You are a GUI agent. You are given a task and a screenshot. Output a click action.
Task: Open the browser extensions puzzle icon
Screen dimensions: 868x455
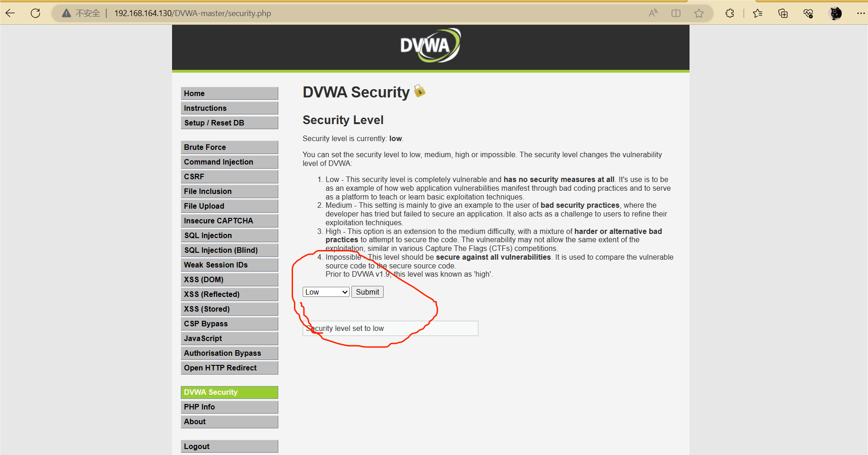point(730,13)
